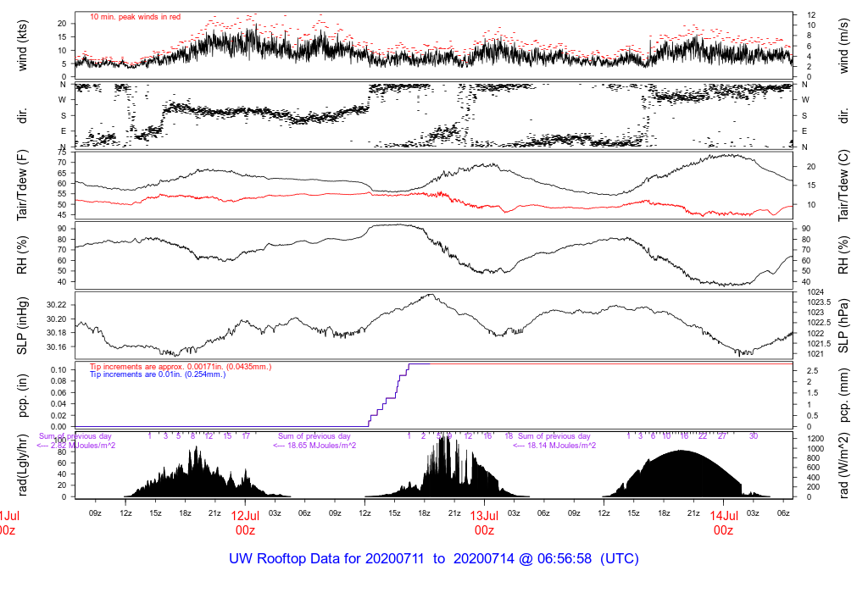Select the 'Tair/Tdew (F)' axis label

tap(23, 186)
